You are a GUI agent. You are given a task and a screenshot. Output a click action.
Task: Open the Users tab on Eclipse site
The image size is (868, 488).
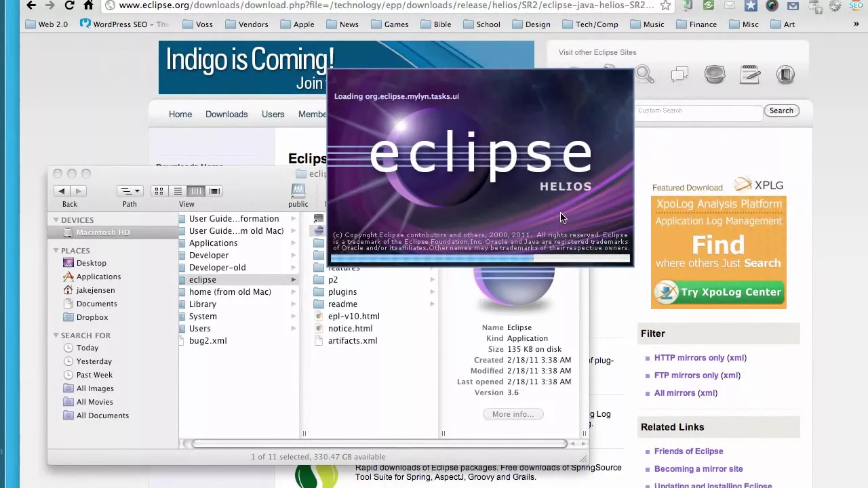(273, 115)
